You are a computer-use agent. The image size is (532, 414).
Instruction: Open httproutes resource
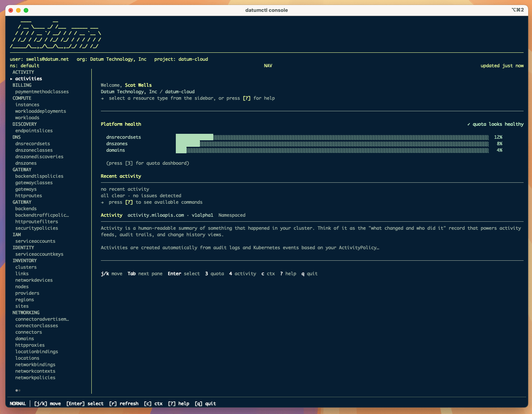point(29,196)
